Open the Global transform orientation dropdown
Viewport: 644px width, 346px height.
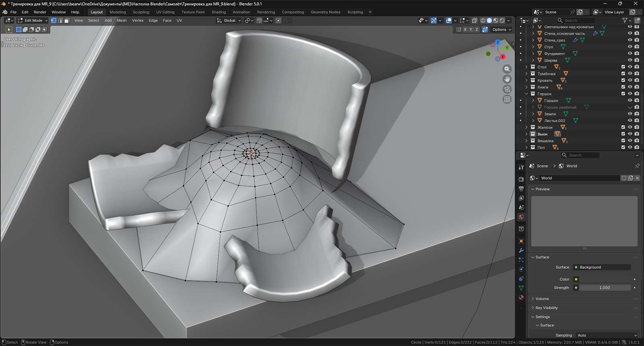[x=229, y=21]
